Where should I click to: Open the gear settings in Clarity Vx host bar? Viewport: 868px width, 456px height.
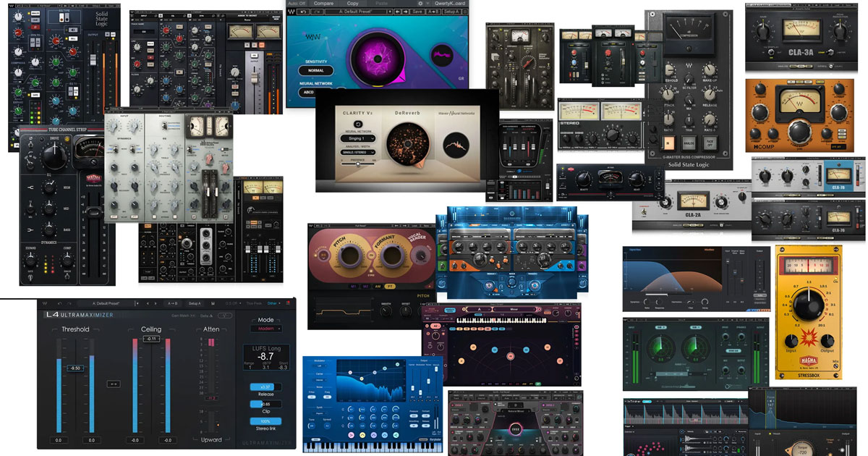click(420, 4)
